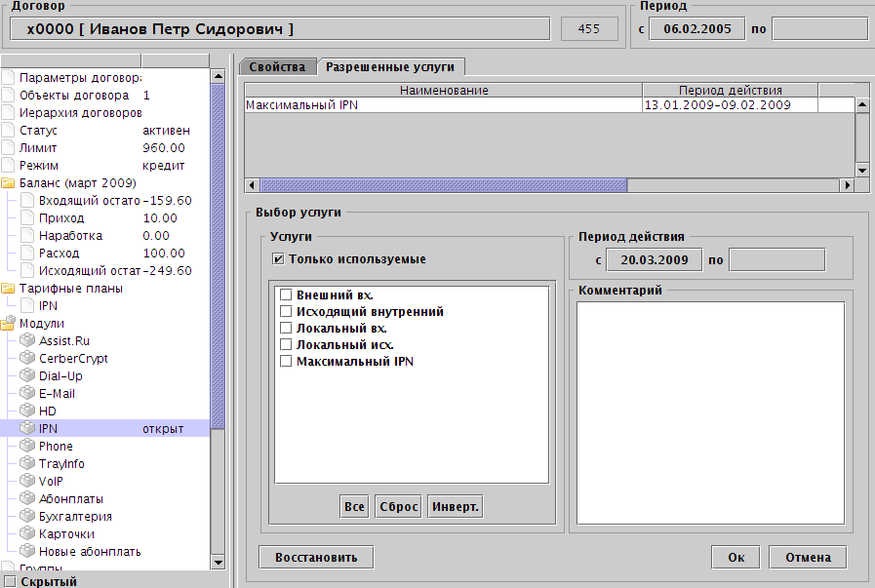Viewport: 875px width, 588px height.
Task: Click the Инверт. selection button
Action: pos(456,507)
